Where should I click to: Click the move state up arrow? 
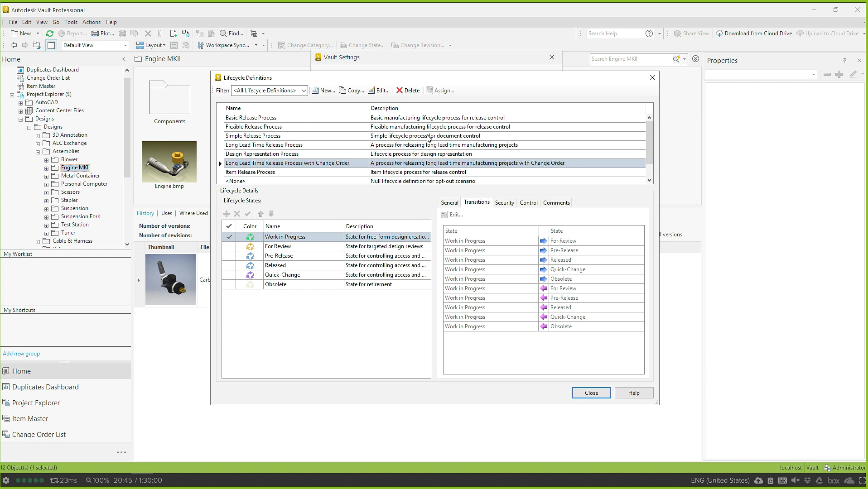pos(260,214)
